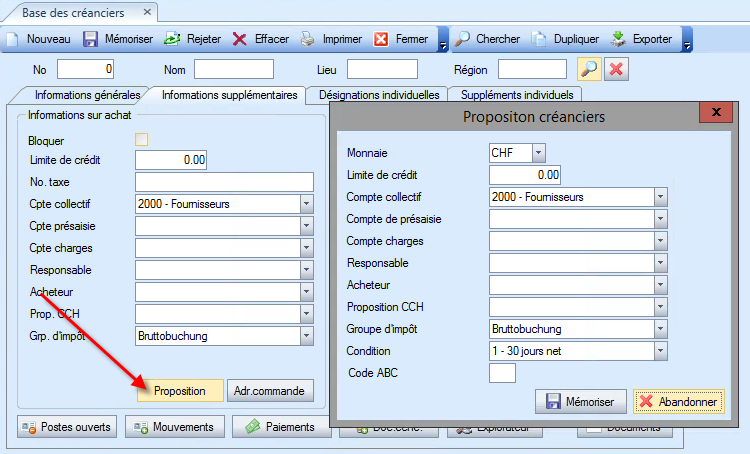Click the Nom search field
Viewport: 750px width, 454px height.
click(x=234, y=69)
